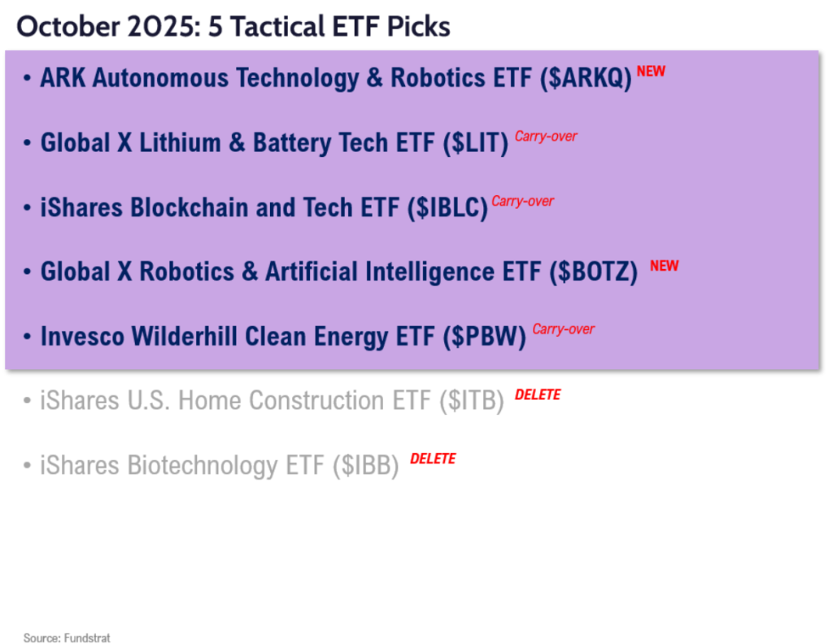Click the "Source: Fundstrat" footnote
The height and width of the screenshot is (644, 833).
point(67,637)
